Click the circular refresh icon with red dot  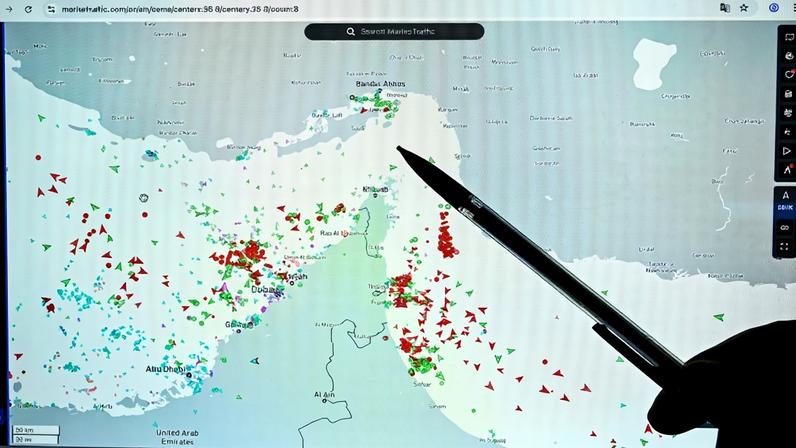pos(788,75)
